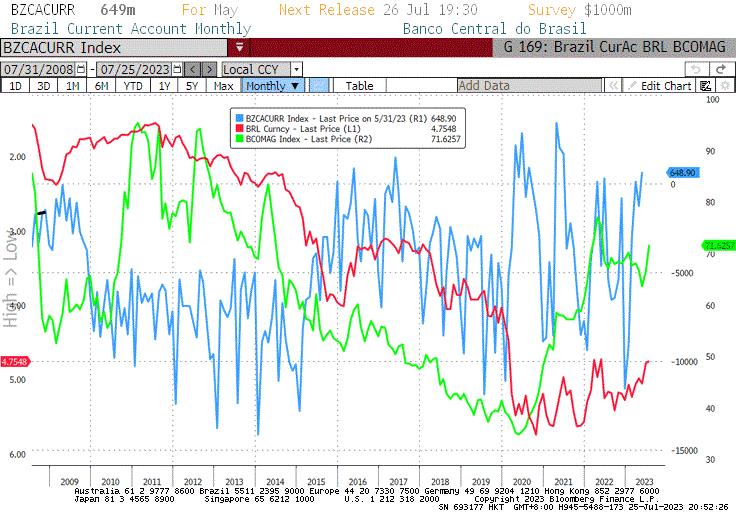Click the 6.00 left axis label
The image size is (736, 530).
(17, 454)
